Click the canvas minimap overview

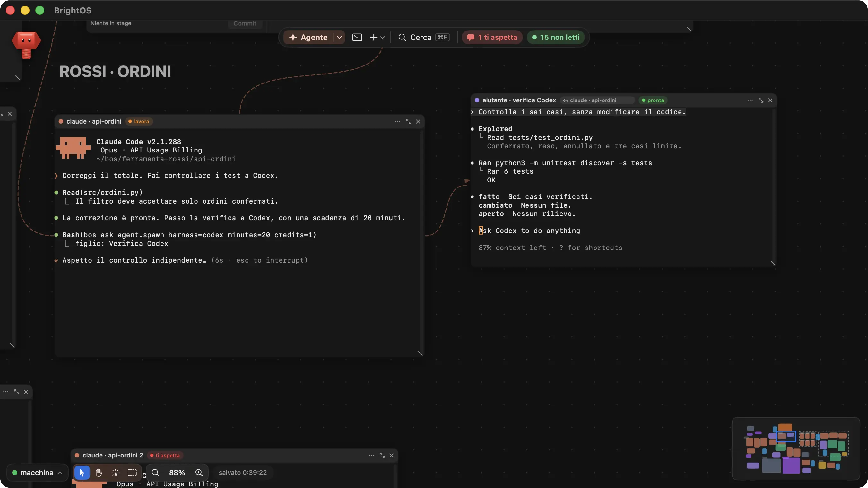[796, 449]
